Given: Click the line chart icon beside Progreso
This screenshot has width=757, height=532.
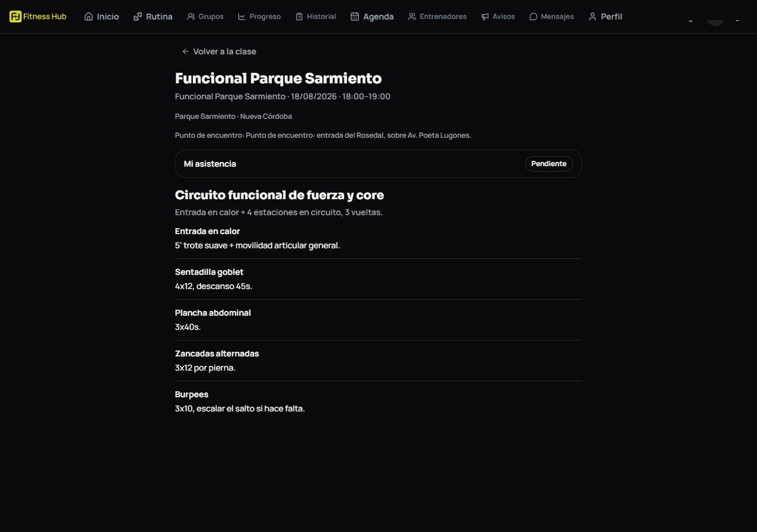Looking at the screenshot, I should pyautogui.click(x=242, y=17).
